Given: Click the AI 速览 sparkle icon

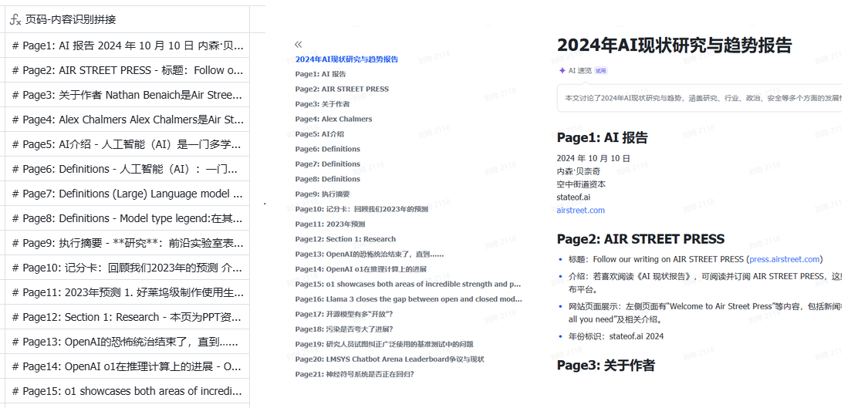Looking at the screenshot, I should click(562, 70).
